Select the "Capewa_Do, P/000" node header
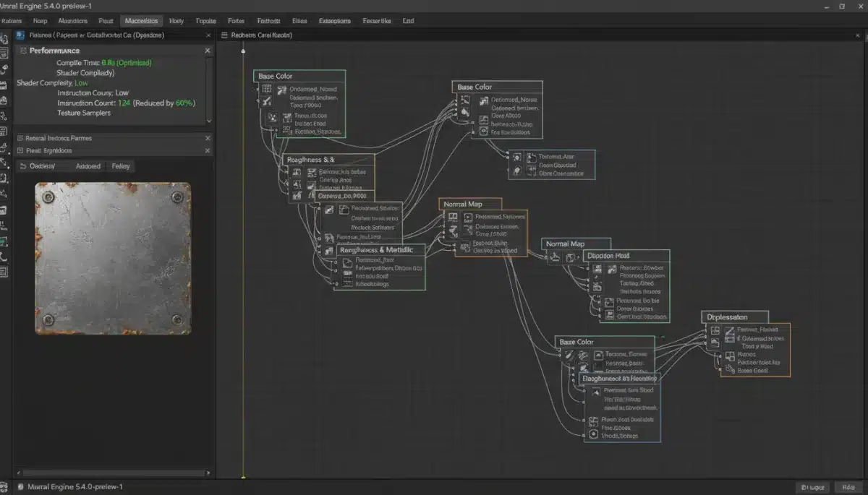Viewport: 868px width, 495px height. pyautogui.click(x=342, y=195)
